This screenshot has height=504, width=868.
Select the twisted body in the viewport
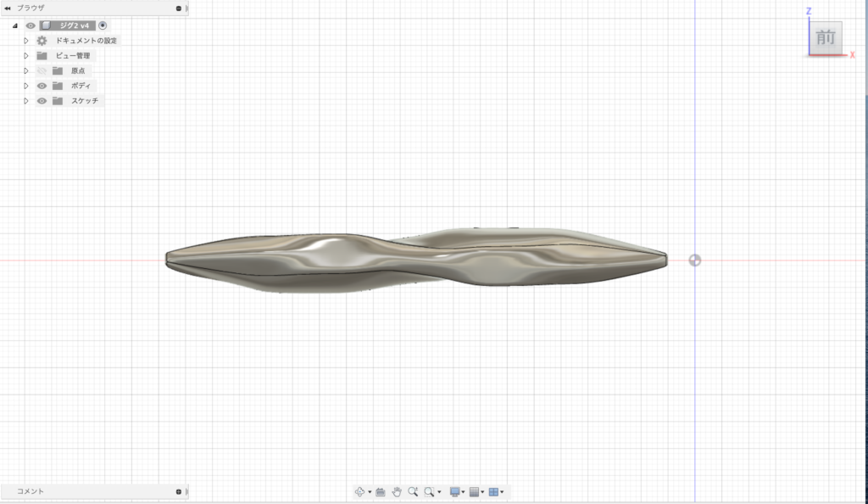416,260
